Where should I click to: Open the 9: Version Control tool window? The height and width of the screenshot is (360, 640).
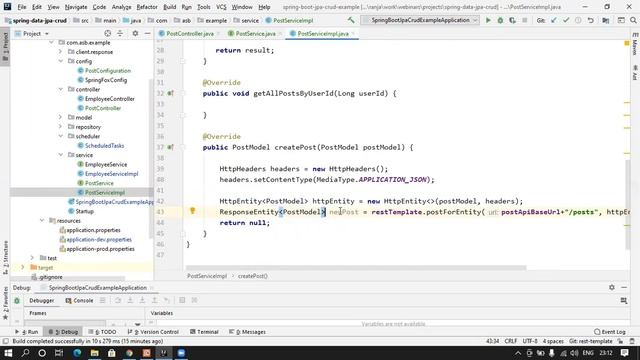pyautogui.click(x=153, y=332)
